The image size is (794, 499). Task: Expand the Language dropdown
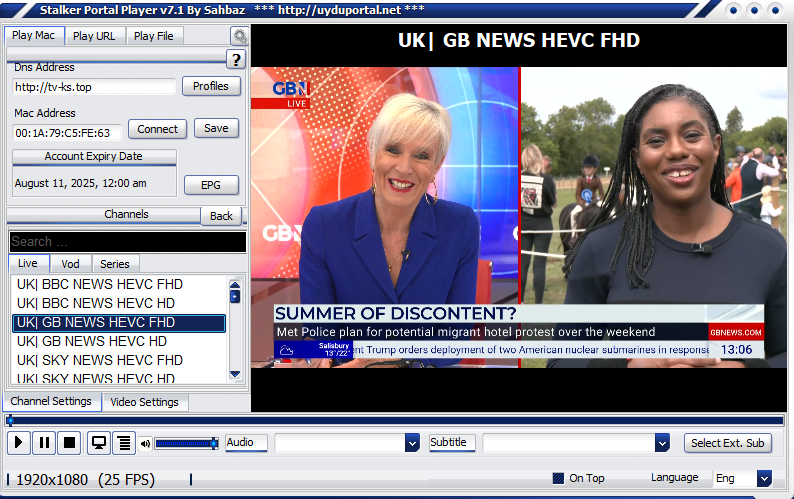coord(764,478)
